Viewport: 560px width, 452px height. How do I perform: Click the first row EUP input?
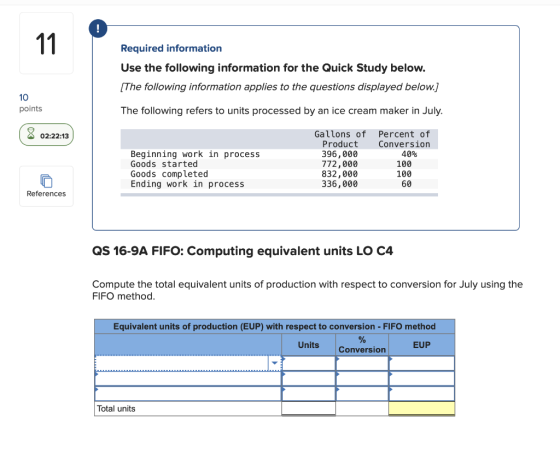click(422, 363)
